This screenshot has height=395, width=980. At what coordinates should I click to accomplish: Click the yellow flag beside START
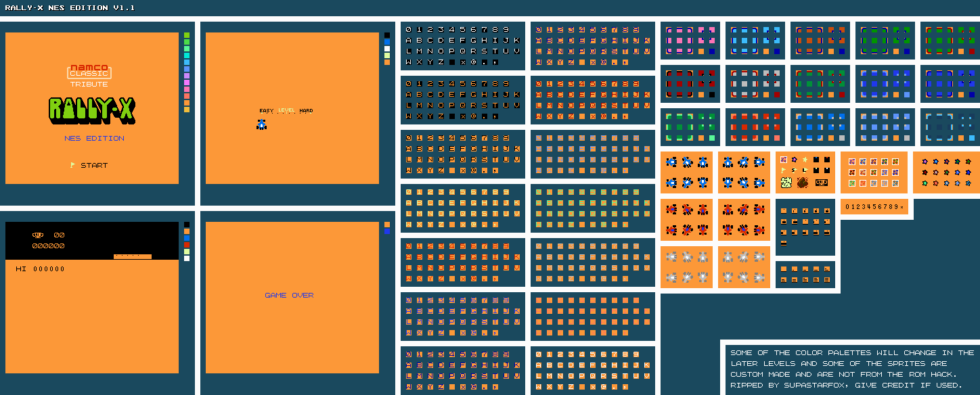(x=72, y=165)
